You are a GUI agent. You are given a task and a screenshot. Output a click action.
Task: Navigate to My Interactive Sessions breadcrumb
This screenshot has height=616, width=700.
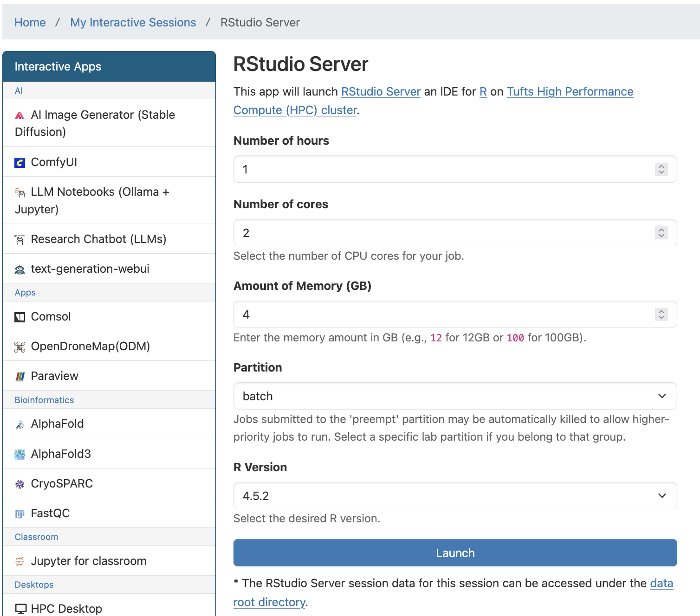[133, 22]
